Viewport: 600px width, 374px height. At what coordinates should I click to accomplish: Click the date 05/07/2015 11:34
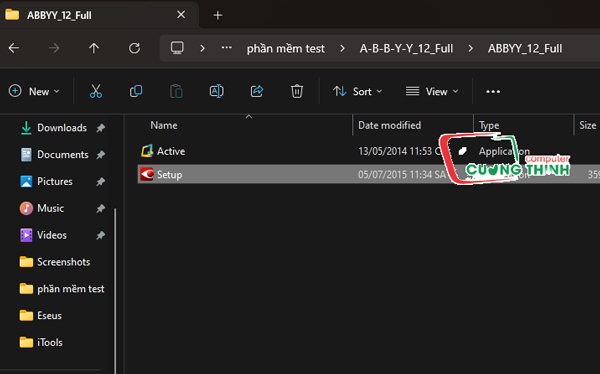coord(395,175)
